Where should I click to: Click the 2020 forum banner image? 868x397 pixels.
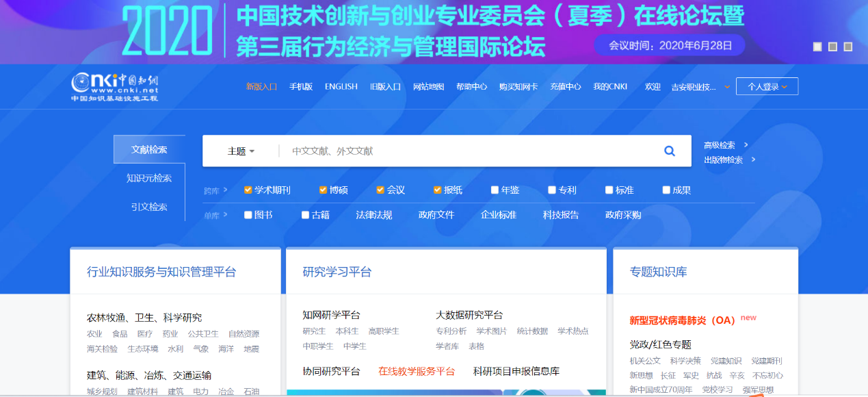pyautogui.click(x=434, y=31)
